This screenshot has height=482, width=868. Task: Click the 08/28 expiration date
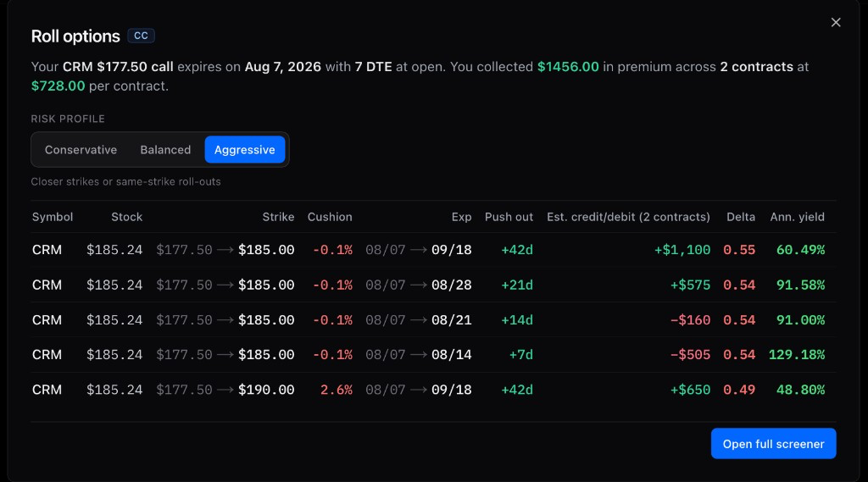click(x=452, y=285)
